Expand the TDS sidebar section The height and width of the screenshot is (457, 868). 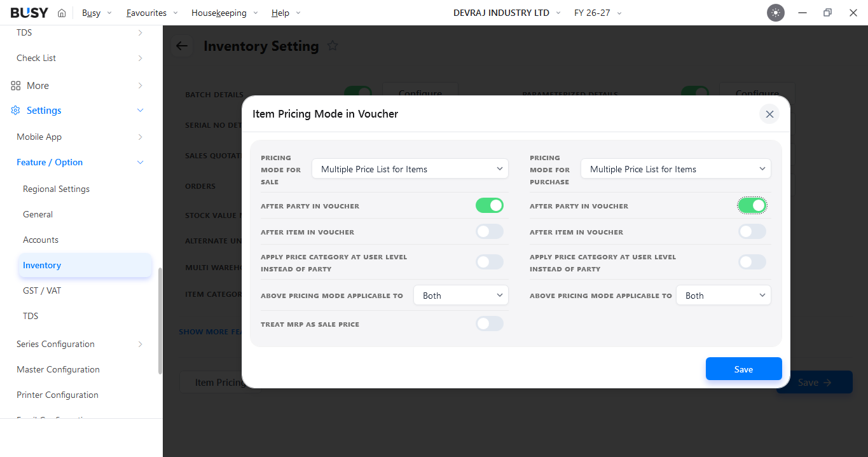[x=141, y=32]
